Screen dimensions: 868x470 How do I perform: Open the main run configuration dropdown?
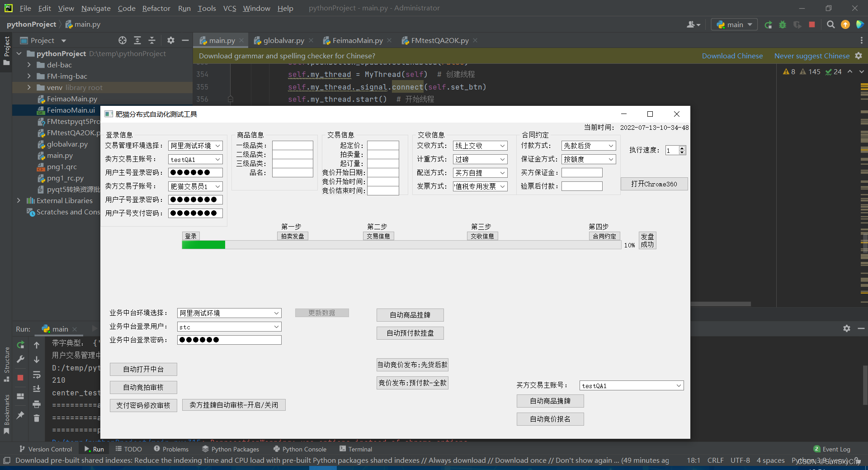733,24
